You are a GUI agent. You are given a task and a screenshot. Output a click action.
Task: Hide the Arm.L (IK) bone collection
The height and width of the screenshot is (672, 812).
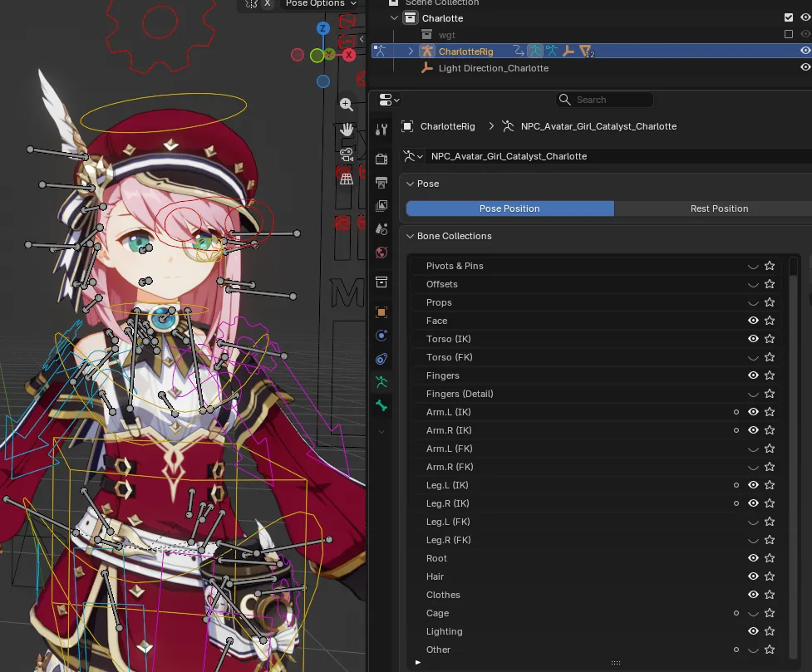pyautogui.click(x=753, y=411)
